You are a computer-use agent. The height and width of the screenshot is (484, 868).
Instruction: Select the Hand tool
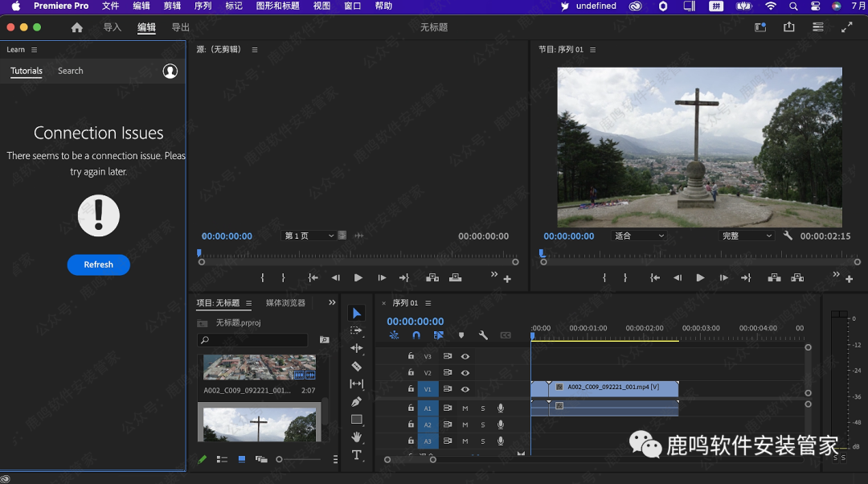pyautogui.click(x=357, y=437)
